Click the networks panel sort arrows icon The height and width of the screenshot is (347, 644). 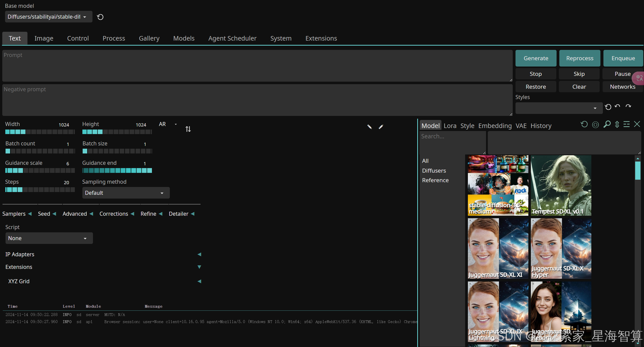[617, 124]
